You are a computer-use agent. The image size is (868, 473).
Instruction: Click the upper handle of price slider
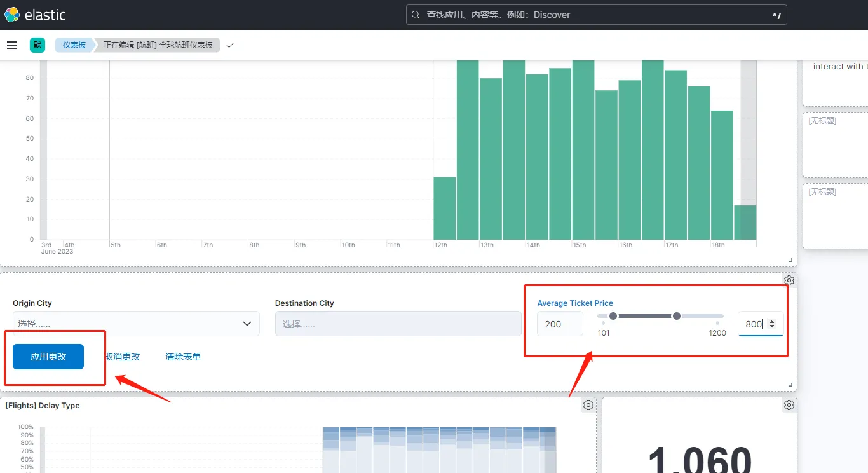click(677, 316)
